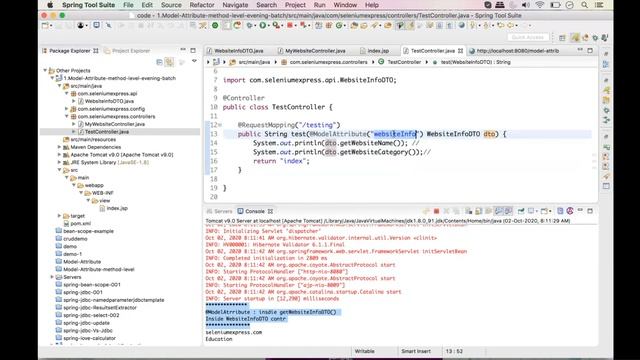Open the Boot Dashboard green circle icon

(x=215, y=25)
